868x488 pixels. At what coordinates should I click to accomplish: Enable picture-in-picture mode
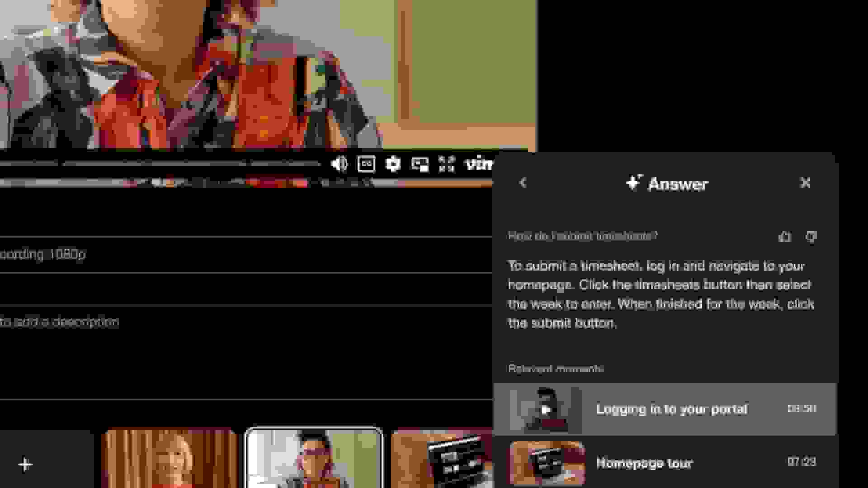(420, 164)
